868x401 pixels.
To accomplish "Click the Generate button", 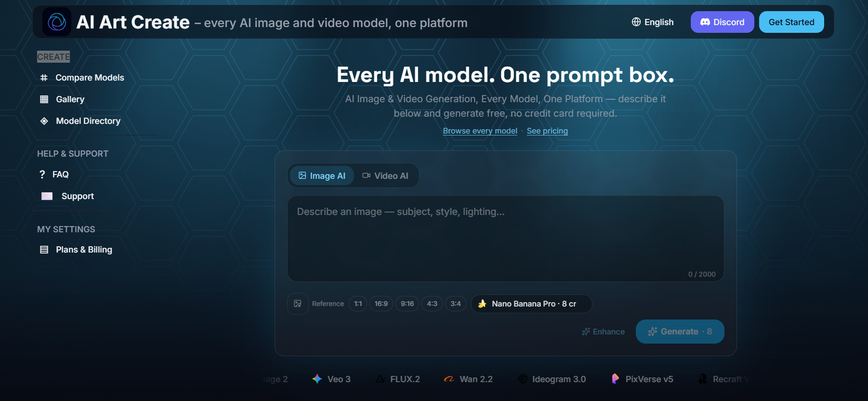I will coord(680,332).
